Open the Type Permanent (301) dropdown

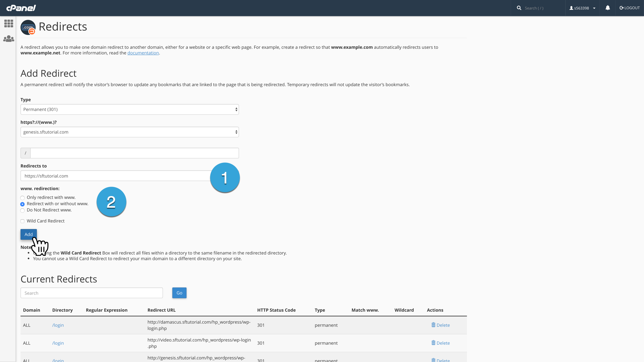[x=130, y=109]
